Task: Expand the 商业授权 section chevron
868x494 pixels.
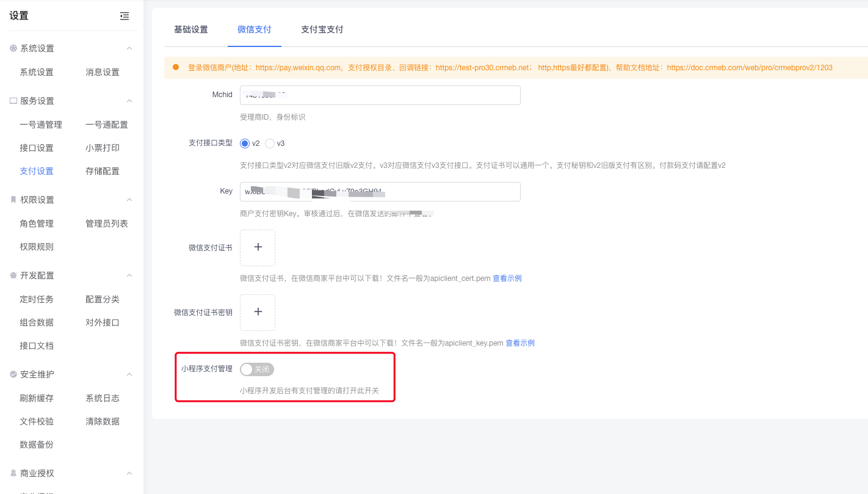Action: [129, 473]
